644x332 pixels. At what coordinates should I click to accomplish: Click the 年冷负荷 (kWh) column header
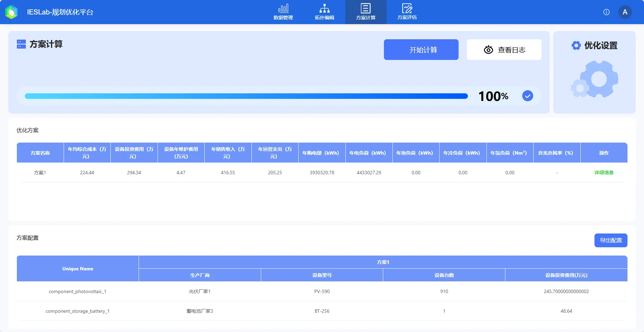point(463,153)
